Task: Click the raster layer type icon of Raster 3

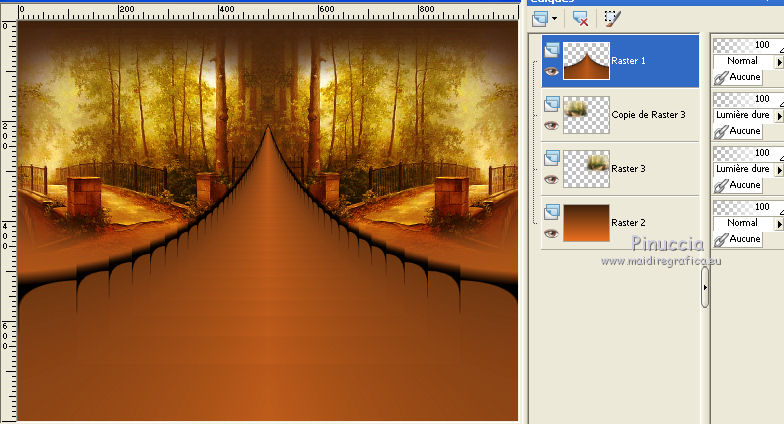Action: point(552,158)
